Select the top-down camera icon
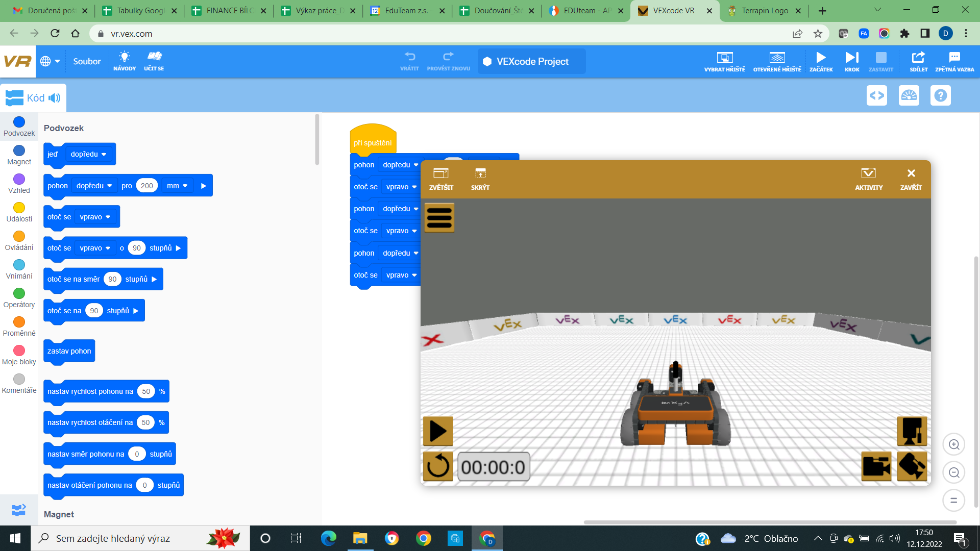 pos(912,431)
